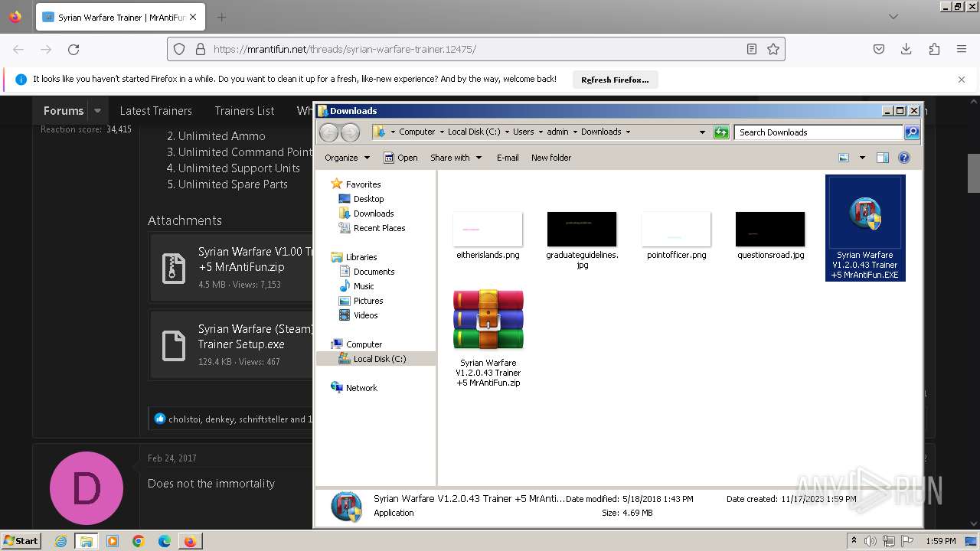The height and width of the screenshot is (551, 980).
Task: Click the Firefox address bar URL
Action: pos(345,49)
